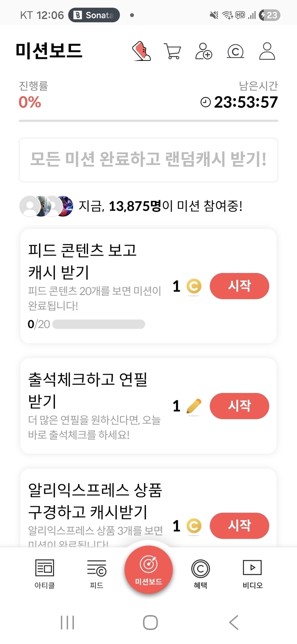The height and width of the screenshot is (644, 297).
Task: Start the 출석체크 pencil mission
Action: click(239, 406)
